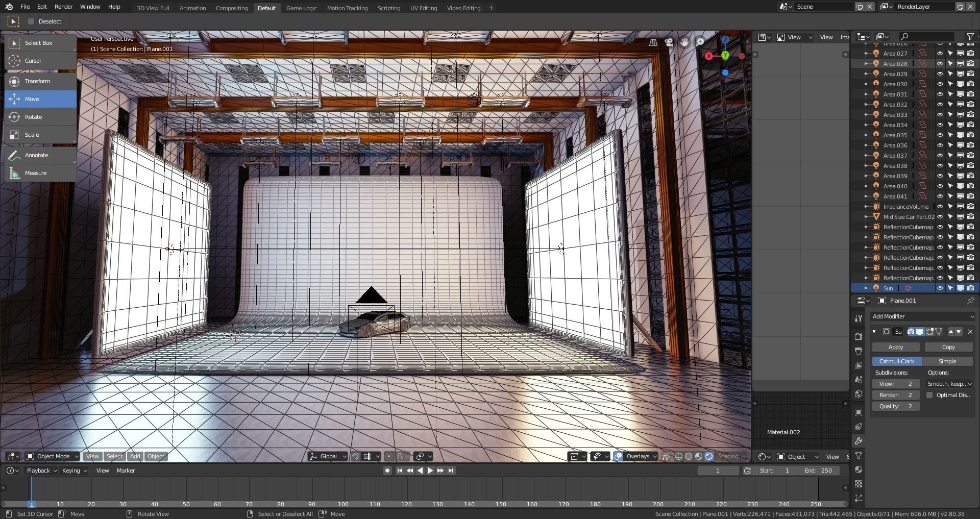
Task: Activate the Annotate tool
Action: (x=40, y=155)
